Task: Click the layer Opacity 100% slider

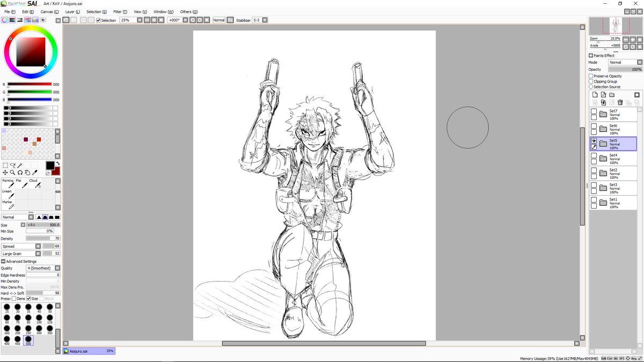Action: click(625, 69)
